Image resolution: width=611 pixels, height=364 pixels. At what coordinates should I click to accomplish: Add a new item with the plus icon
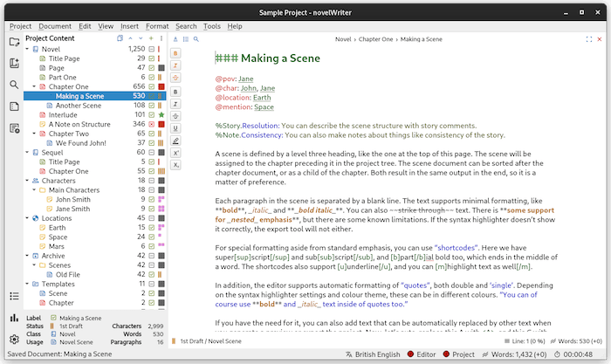pos(151,38)
